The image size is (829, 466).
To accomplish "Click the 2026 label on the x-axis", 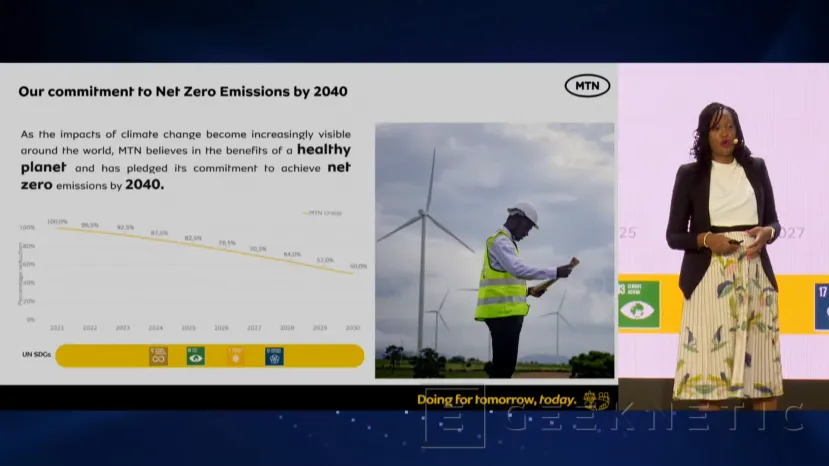I will click(x=221, y=328).
